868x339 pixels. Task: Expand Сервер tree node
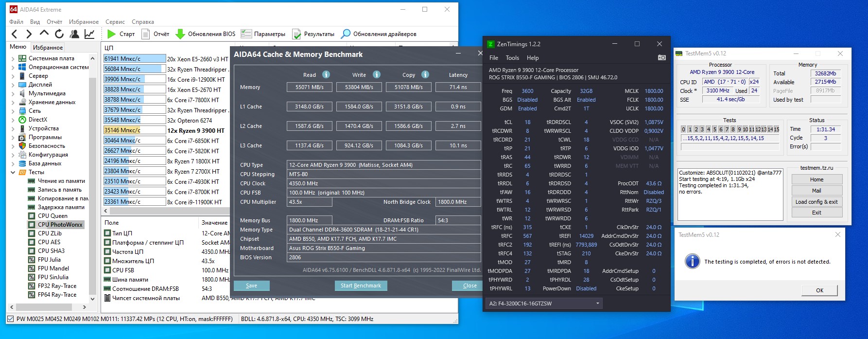point(13,76)
